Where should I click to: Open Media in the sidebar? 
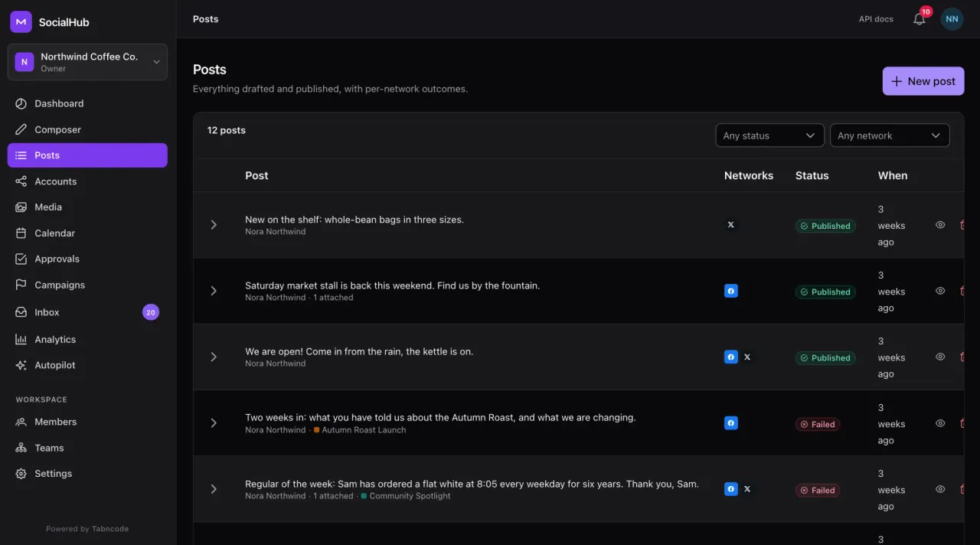coord(87,207)
